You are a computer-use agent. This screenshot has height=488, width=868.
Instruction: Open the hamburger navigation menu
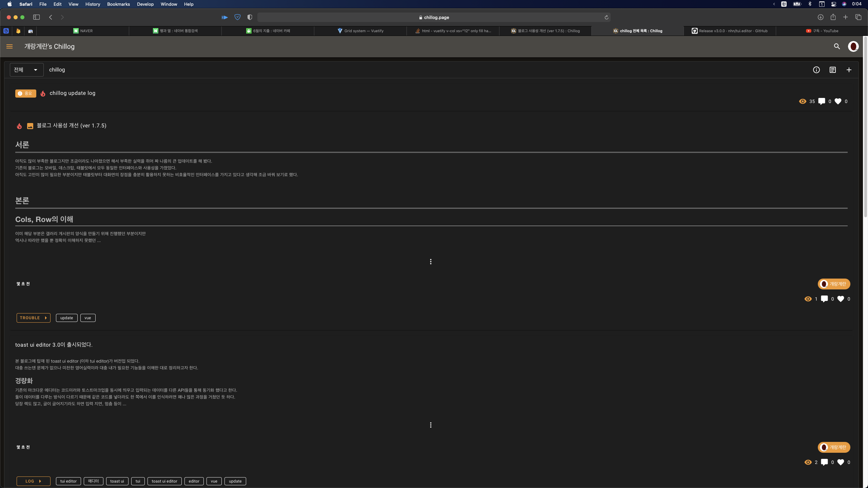coord(9,46)
